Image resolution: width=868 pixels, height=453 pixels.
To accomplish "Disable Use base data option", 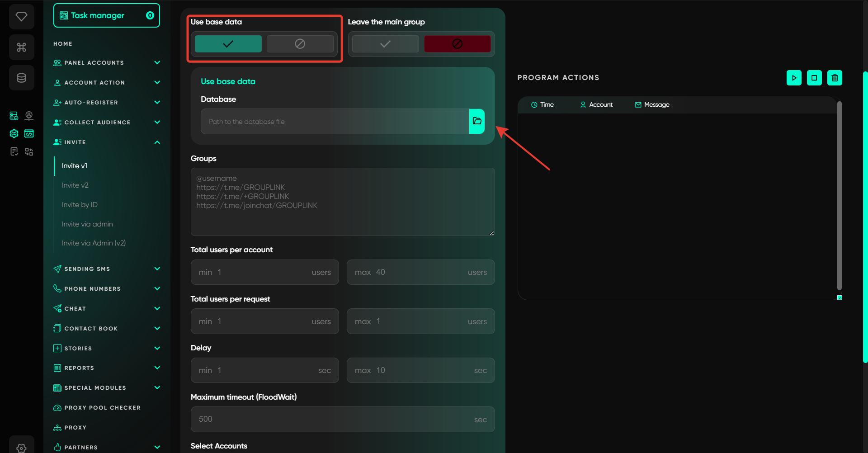I will (300, 44).
